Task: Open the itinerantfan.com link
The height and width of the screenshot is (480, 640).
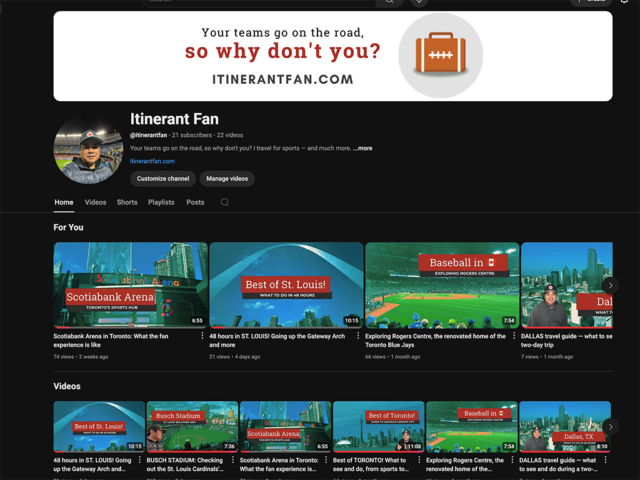Action: click(x=152, y=161)
